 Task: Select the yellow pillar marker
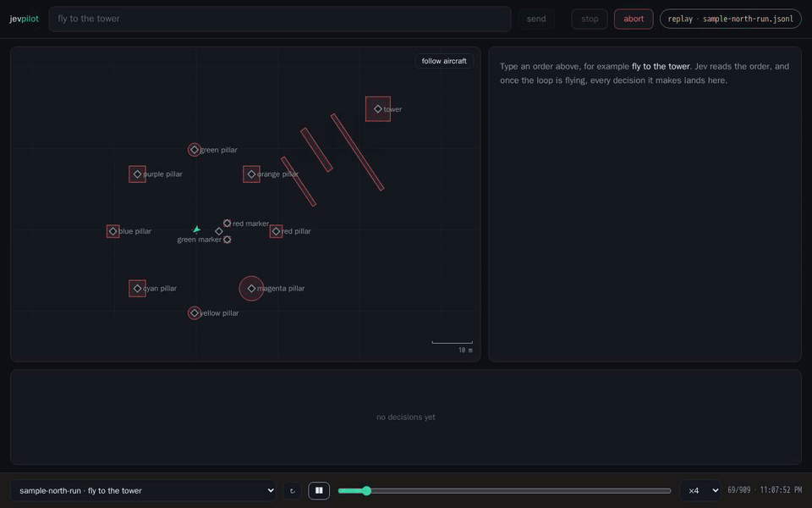[195, 313]
